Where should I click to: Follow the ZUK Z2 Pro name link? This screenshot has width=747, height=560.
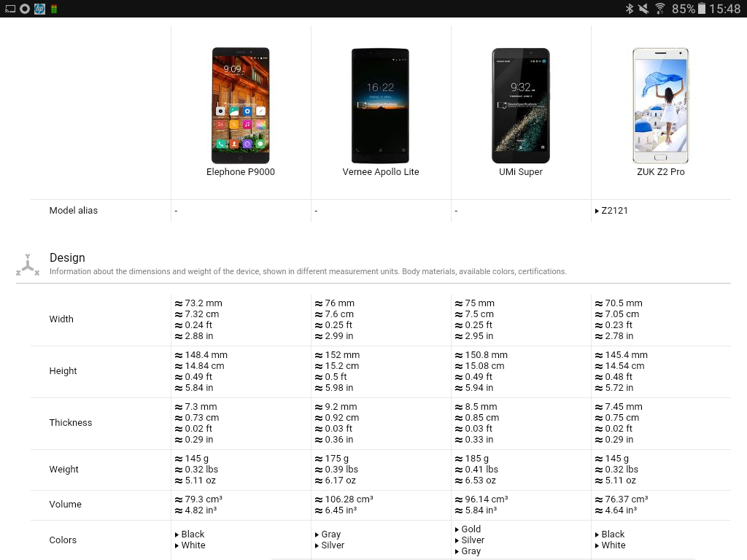point(661,172)
